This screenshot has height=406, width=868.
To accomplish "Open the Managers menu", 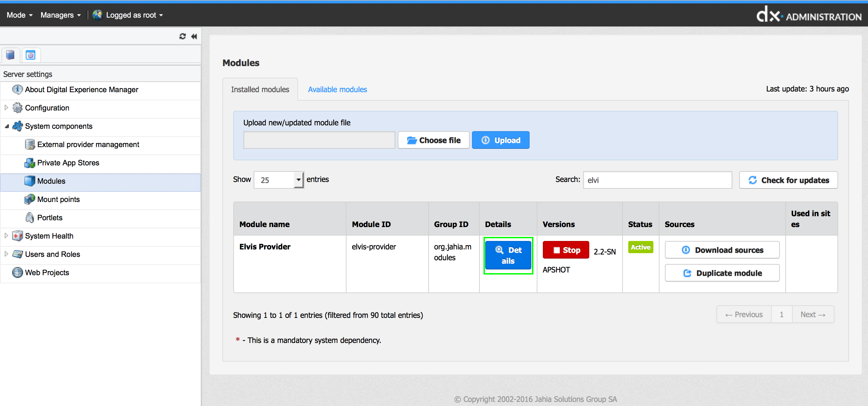I will [61, 15].
